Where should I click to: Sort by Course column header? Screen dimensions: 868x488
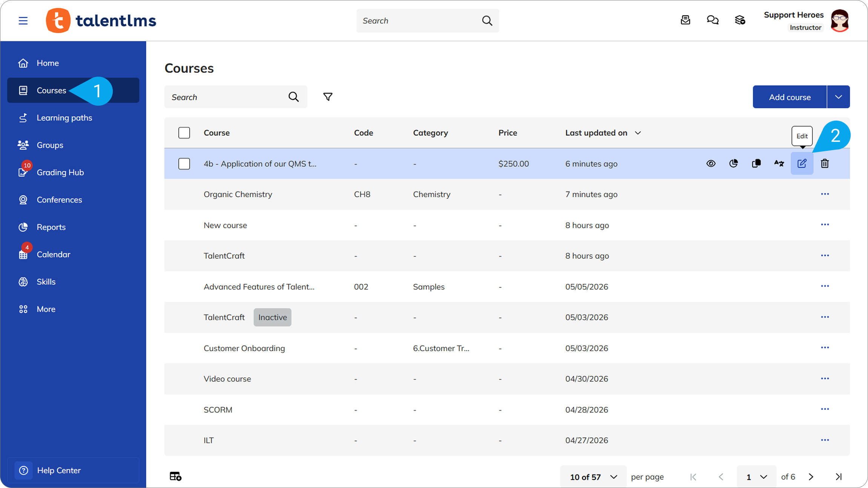(216, 133)
